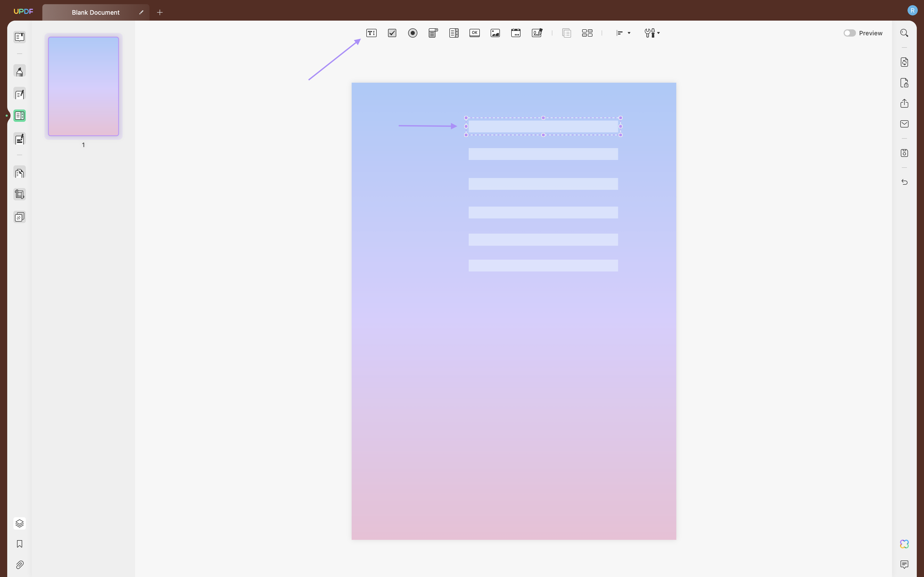Screen dimensions: 924x577
Task: Switch to the Blank Document tab
Action: coord(95,12)
